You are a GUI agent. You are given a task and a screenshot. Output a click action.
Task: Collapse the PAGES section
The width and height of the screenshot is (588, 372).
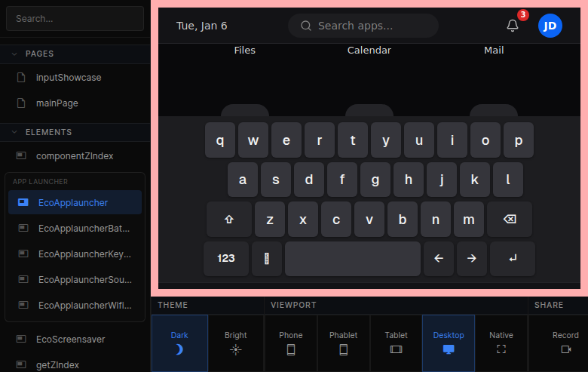[14, 54]
